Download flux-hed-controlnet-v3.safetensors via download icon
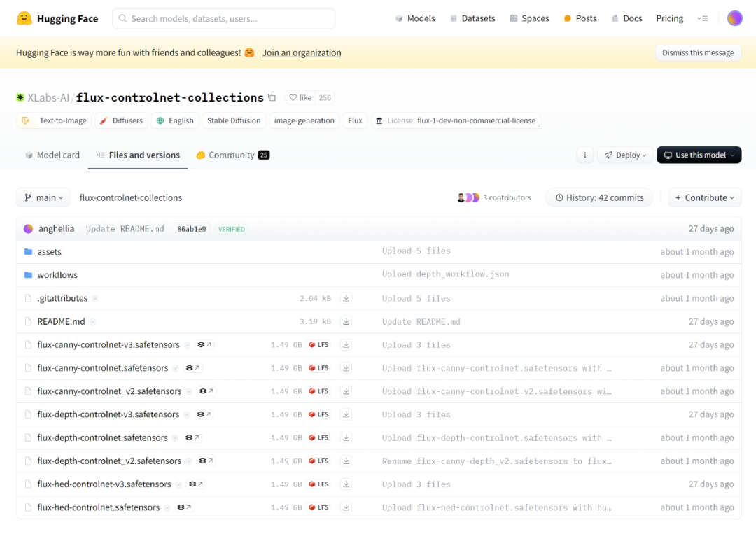The width and height of the screenshot is (756, 546). 346,484
